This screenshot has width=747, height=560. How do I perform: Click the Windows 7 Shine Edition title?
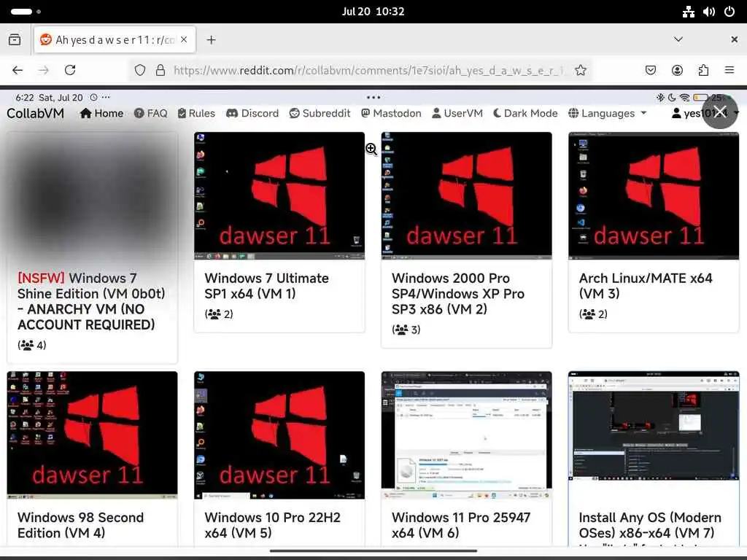point(91,301)
